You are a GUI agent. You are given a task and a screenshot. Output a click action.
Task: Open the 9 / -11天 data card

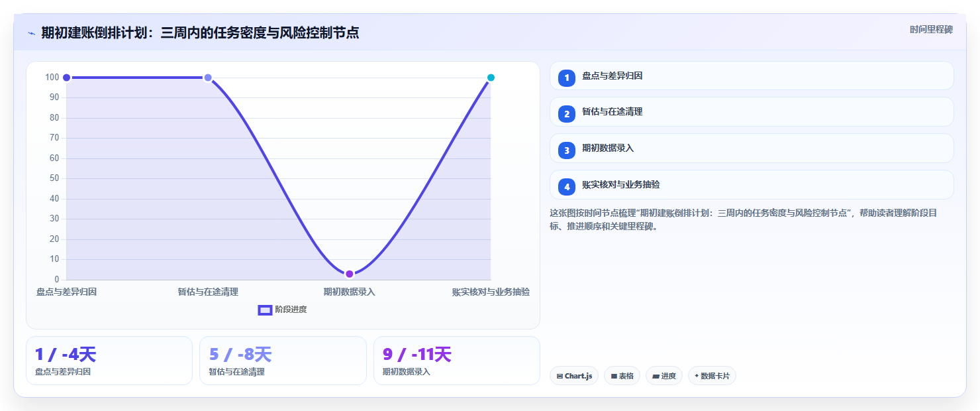click(x=457, y=361)
